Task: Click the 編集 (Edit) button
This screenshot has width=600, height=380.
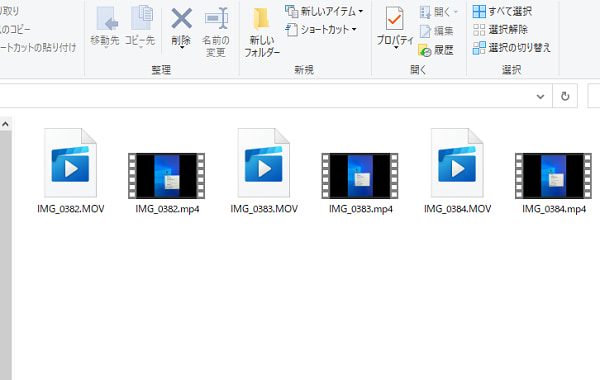Action: point(436,31)
